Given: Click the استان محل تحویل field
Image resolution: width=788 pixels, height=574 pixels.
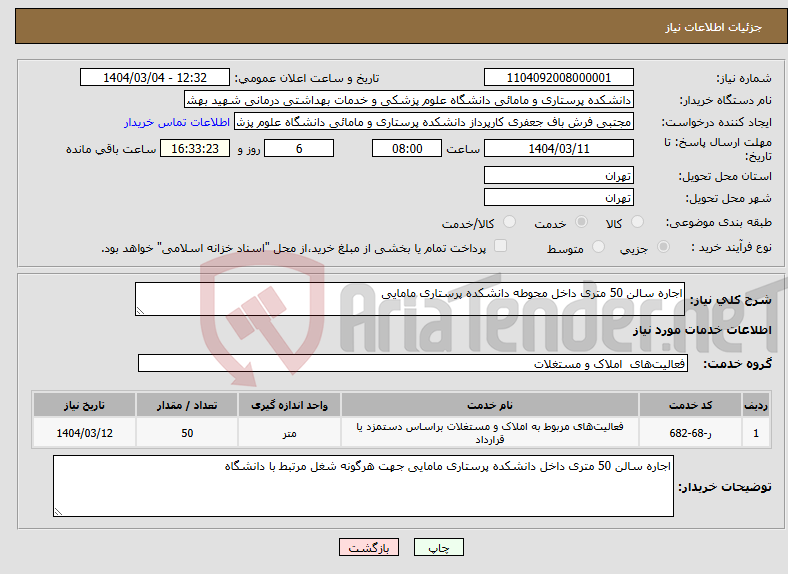Looking at the screenshot, I should point(558,175).
